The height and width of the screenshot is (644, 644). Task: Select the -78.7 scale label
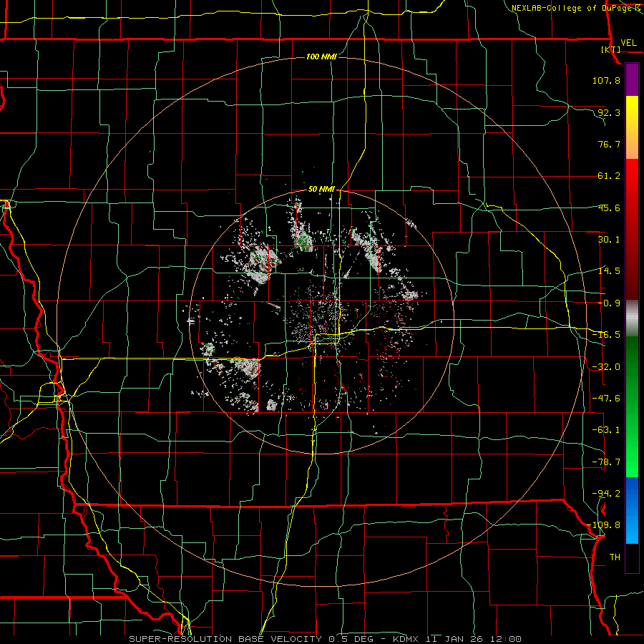(606, 462)
